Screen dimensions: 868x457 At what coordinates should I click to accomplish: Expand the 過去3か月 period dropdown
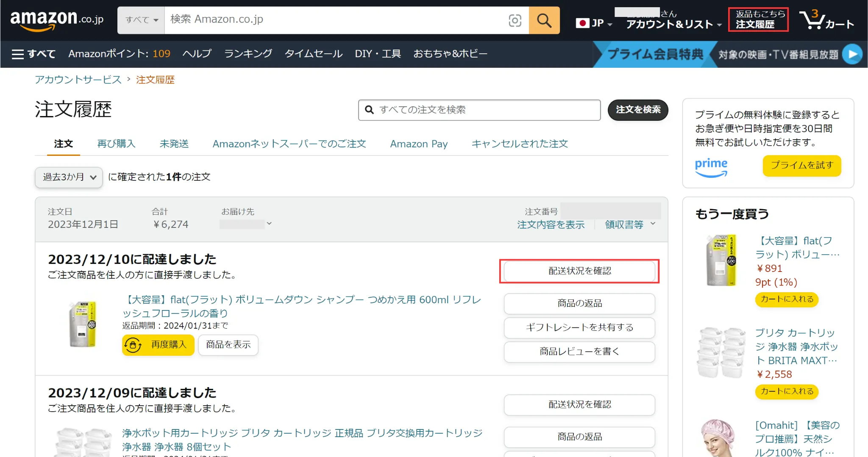point(69,177)
